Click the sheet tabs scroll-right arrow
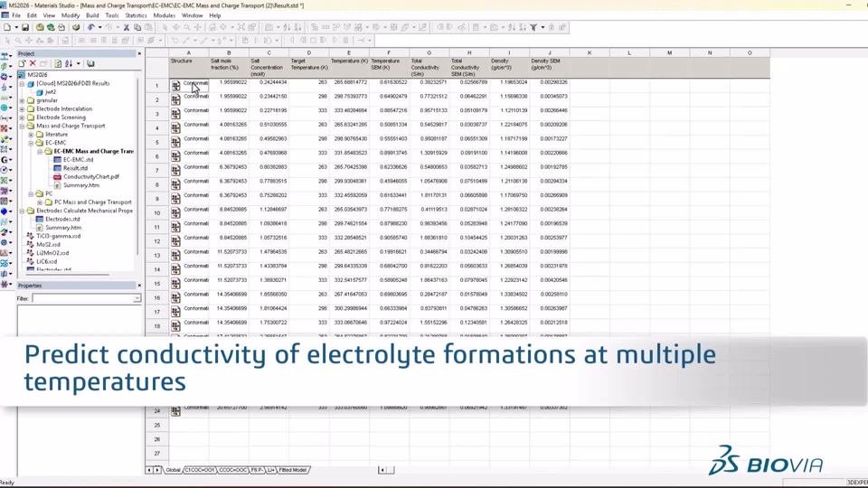The height and width of the screenshot is (488, 868). point(157,470)
